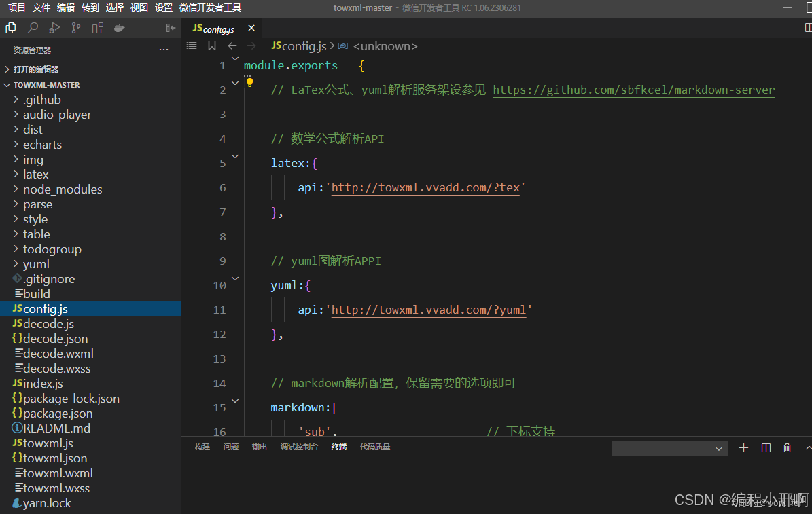This screenshot has width=812, height=514.
Task: Collapse the fold chevron on line 10
Action: [x=234, y=278]
